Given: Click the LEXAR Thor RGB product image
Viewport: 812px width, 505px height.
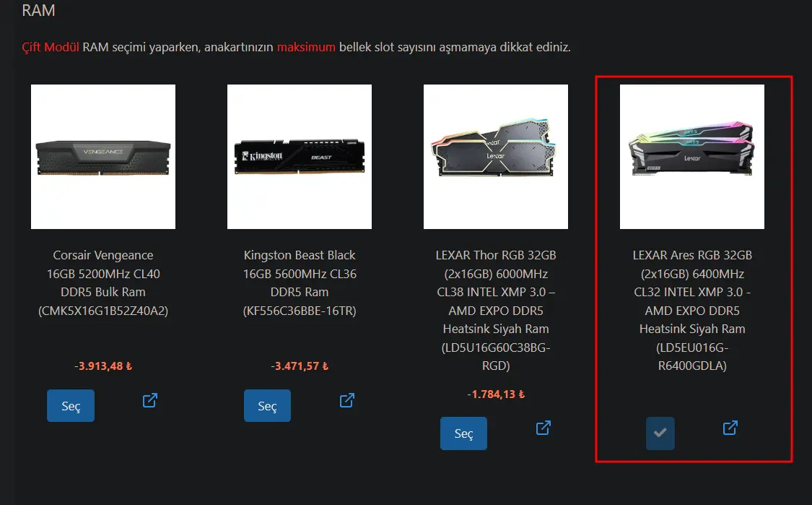Looking at the screenshot, I should tap(496, 157).
